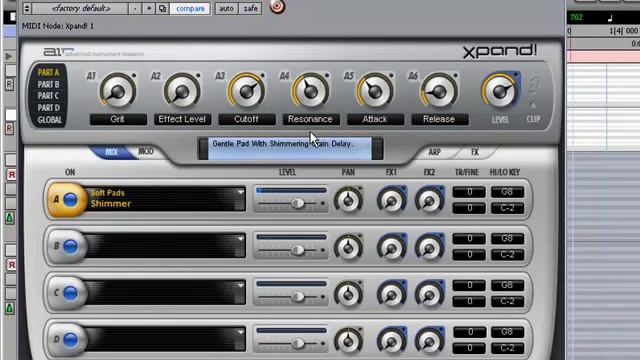
Task: Select GLOBAL in the parts list
Action: tap(49, 120)
